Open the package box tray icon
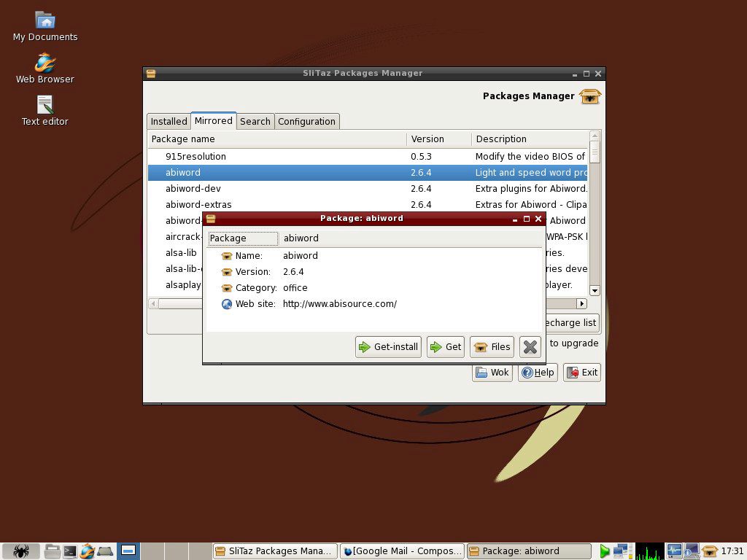The height and width of the screenshot is (560, 747). 709,551
